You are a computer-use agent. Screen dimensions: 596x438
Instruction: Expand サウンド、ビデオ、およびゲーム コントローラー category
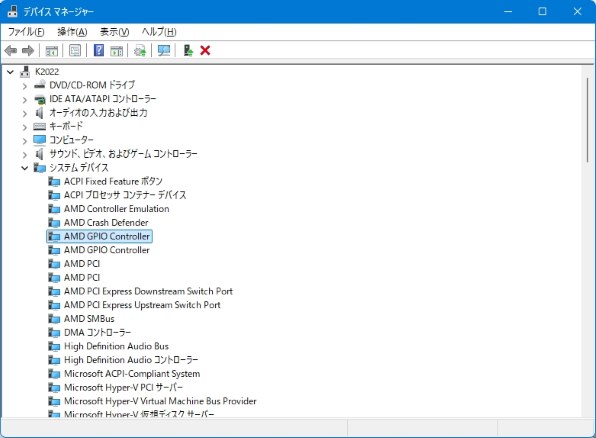tap(25, 154)
